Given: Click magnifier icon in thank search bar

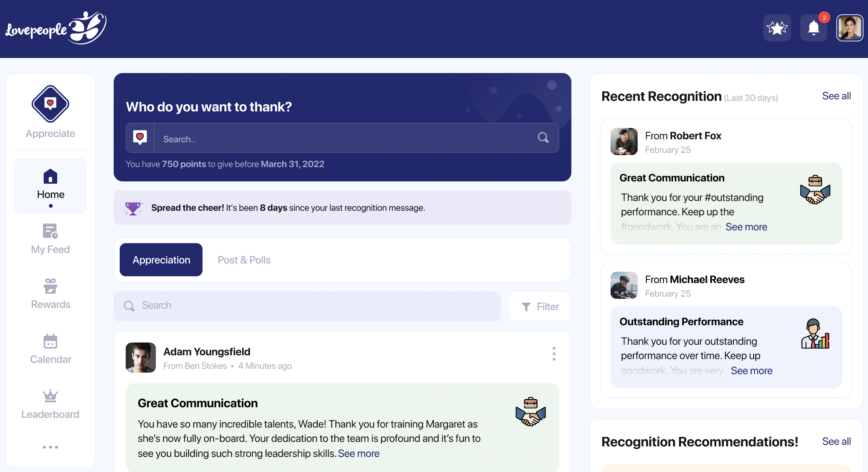Looking at the screenshot, I should click(543, 138).
